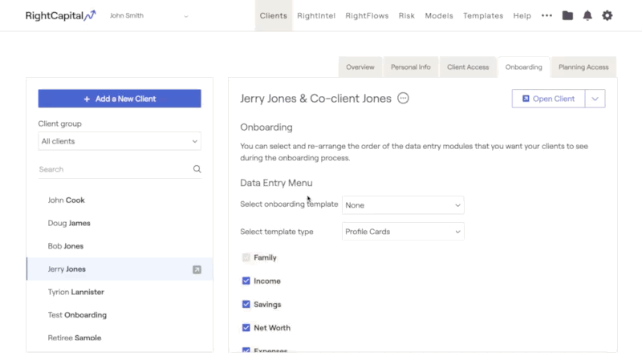Open the Select template type dropdown

tap(403, 232)
